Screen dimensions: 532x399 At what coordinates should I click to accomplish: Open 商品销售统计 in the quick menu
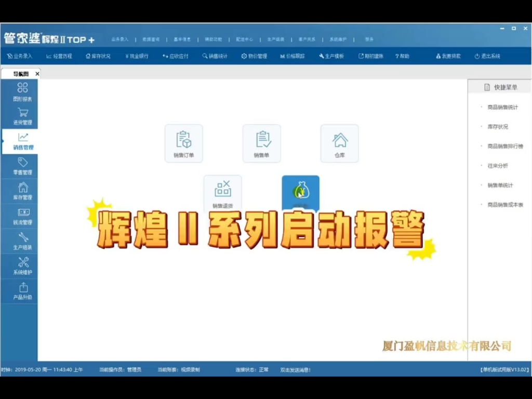coord(502,107)
